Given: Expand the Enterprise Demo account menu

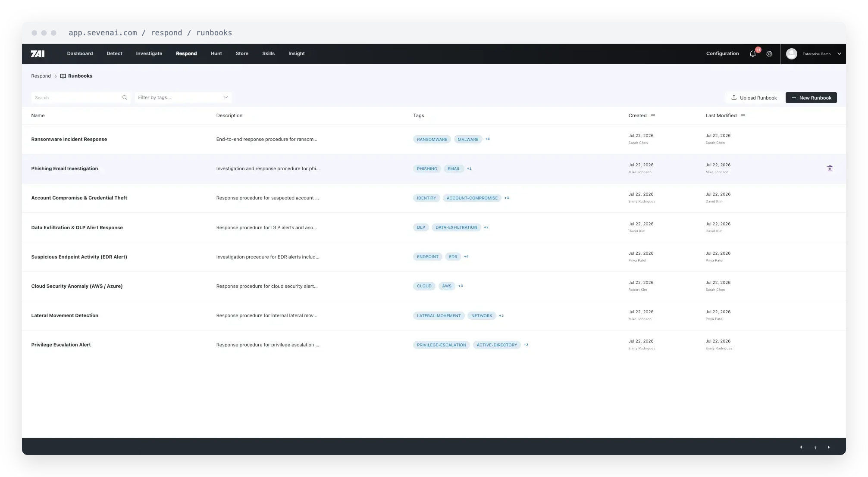Looking at the screenshot, I should click(839, 54).
